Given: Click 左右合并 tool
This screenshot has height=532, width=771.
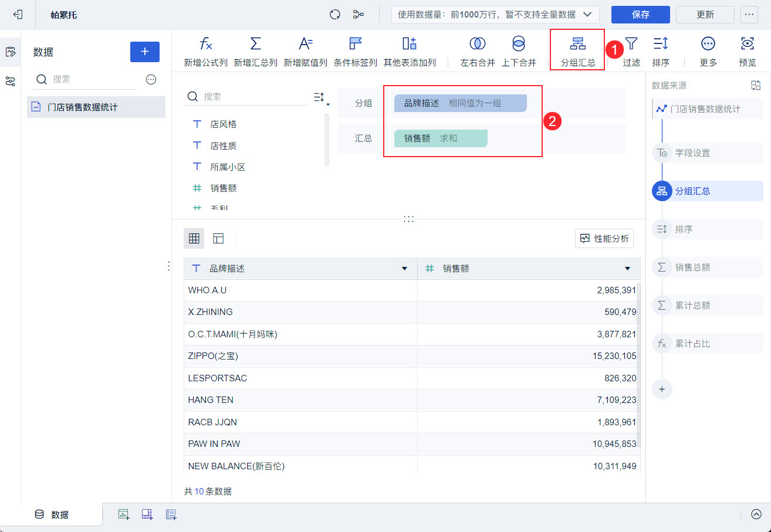Looking at the screenshot, I should 478,52.
